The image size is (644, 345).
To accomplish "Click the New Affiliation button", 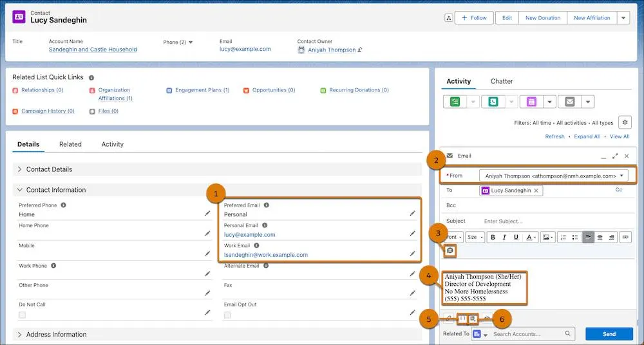I will (x=592, y=17).
